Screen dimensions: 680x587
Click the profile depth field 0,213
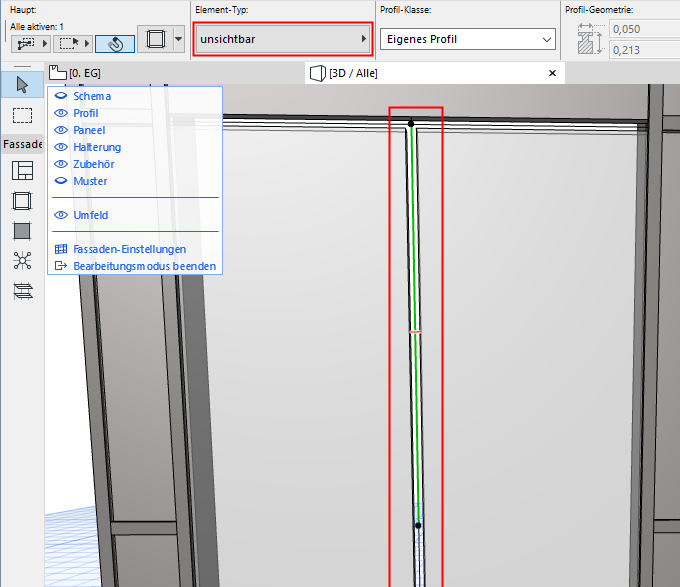(x=644, y=50)
